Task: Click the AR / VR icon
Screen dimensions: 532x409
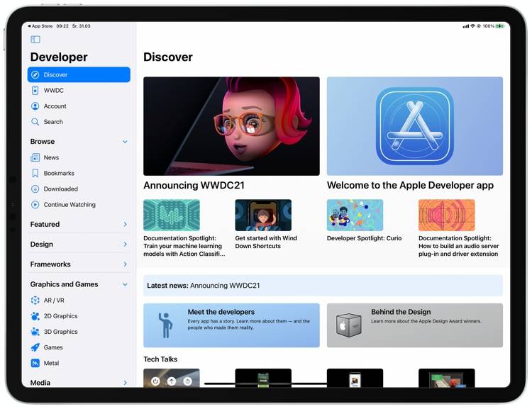Action: click(x=35, y=300)
